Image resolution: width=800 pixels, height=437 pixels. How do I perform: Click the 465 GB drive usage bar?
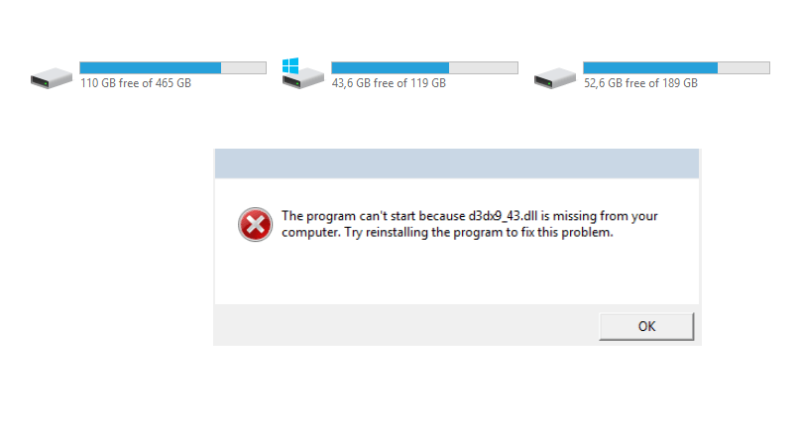coord(173,68)
